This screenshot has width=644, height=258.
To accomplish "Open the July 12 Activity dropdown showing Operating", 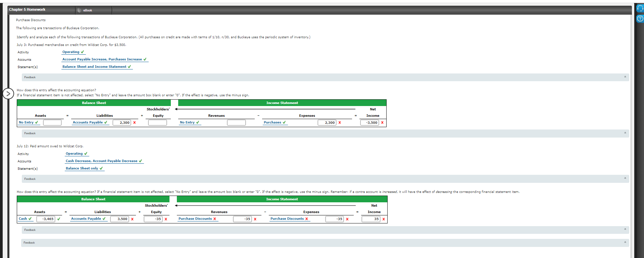I will tap(77, 154).
